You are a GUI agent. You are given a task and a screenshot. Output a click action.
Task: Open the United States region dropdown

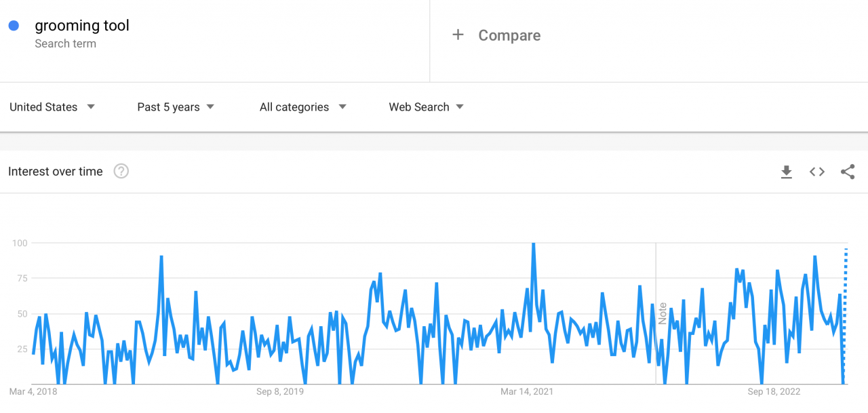[x=52, y=106]
